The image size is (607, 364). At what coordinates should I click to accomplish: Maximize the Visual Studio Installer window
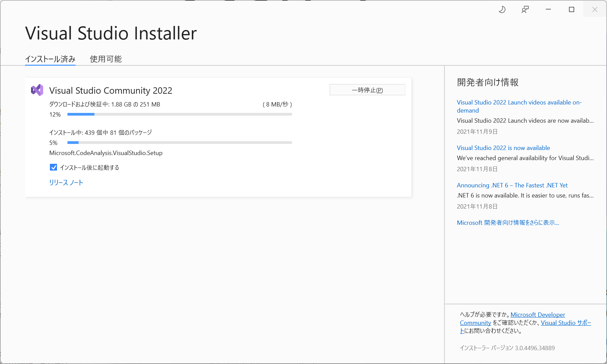(572, 9)
